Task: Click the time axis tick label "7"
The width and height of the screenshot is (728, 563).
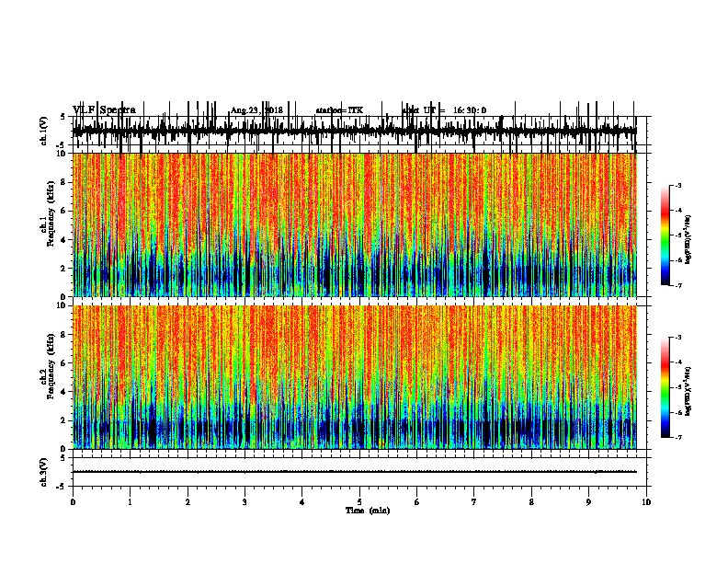Action: point(474,502)
